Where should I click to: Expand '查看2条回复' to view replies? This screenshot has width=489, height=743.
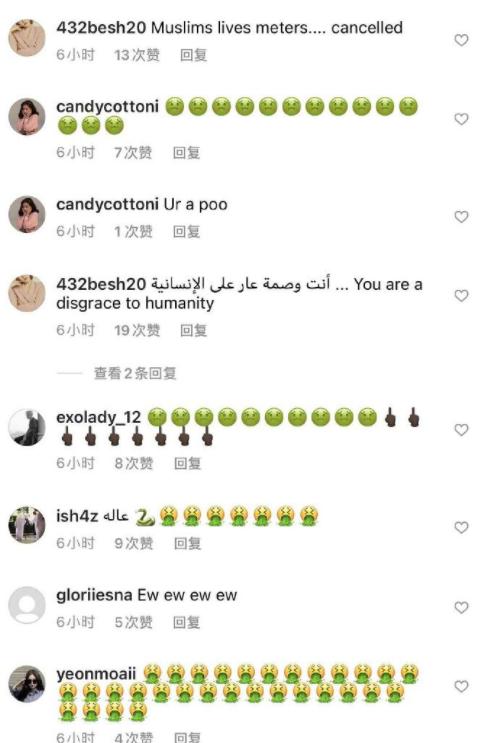click(x=135, y=373)
